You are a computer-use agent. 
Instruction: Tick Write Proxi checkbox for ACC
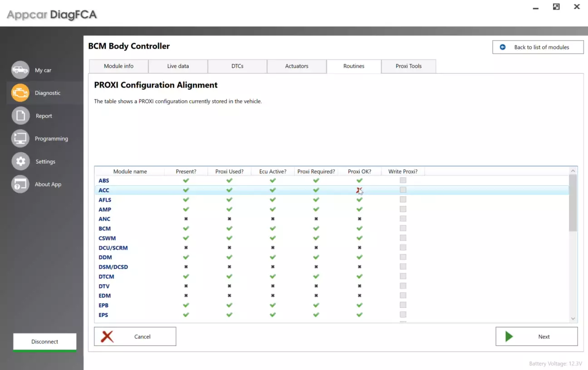[403, 190]
